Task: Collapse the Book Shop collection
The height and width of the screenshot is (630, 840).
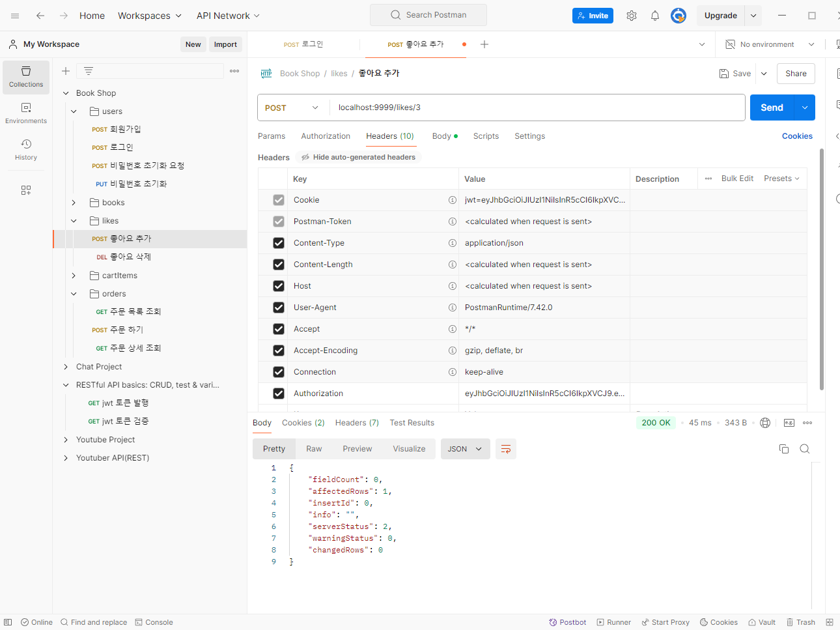Action: click(x=66, y=93)
